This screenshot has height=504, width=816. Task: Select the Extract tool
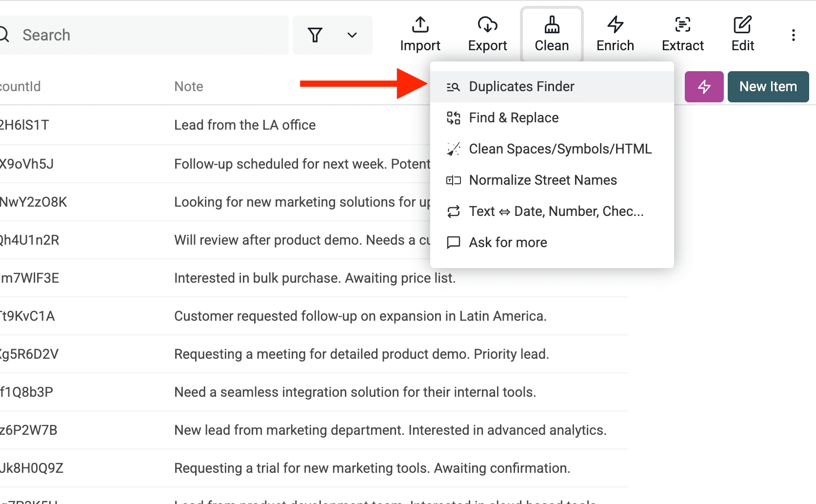pyautogui.click(x=682, y=33)
